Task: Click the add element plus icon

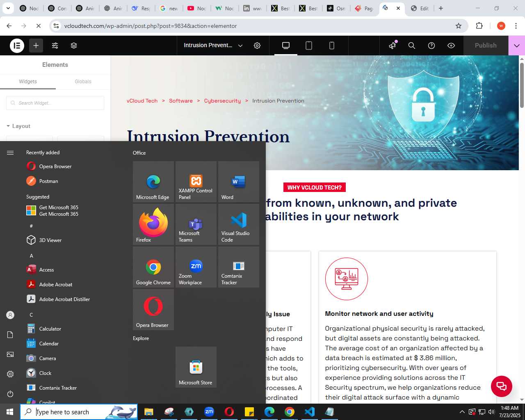Action: pos(36,46)
